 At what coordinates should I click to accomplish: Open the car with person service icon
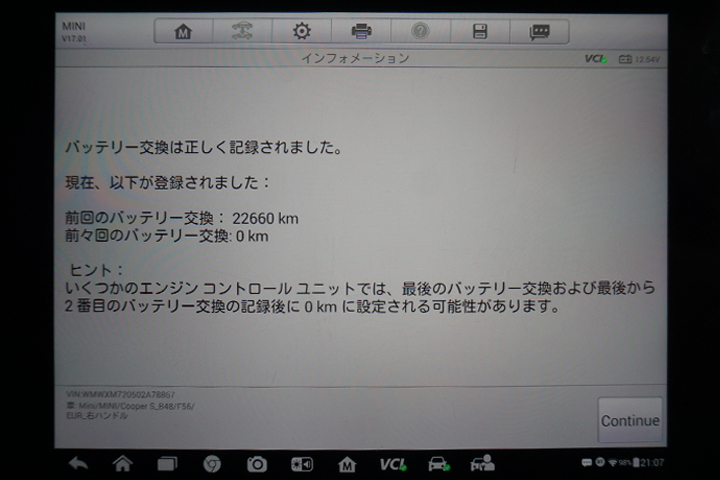pos(483,463)
